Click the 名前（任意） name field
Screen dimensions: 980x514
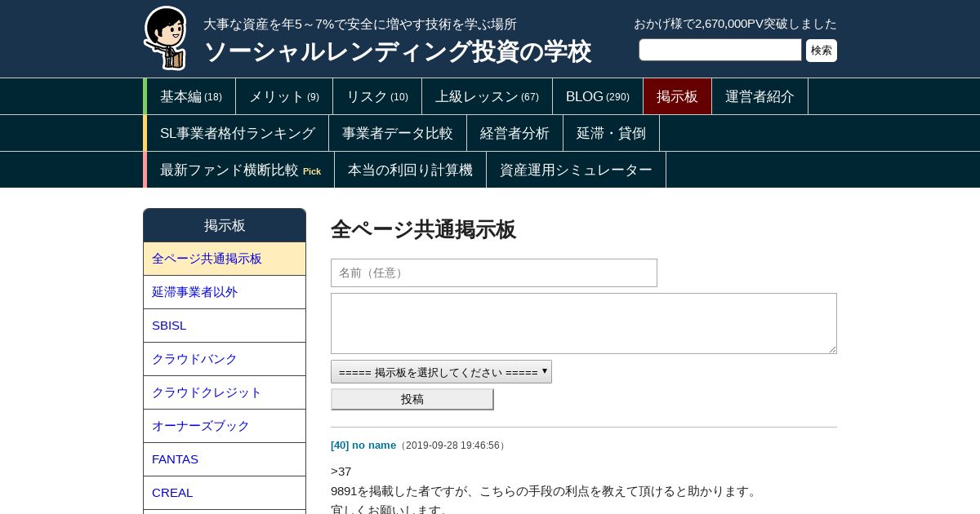coord(494,273)
